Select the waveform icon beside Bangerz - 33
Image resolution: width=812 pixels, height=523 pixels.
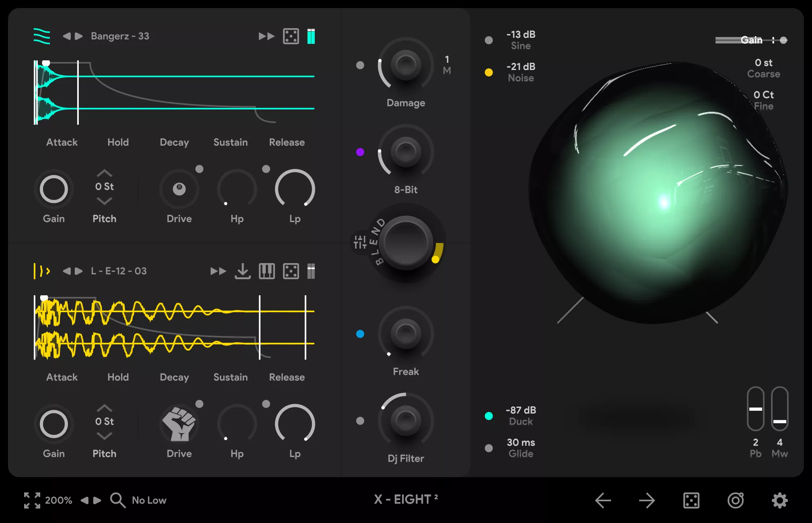[42, 36]
